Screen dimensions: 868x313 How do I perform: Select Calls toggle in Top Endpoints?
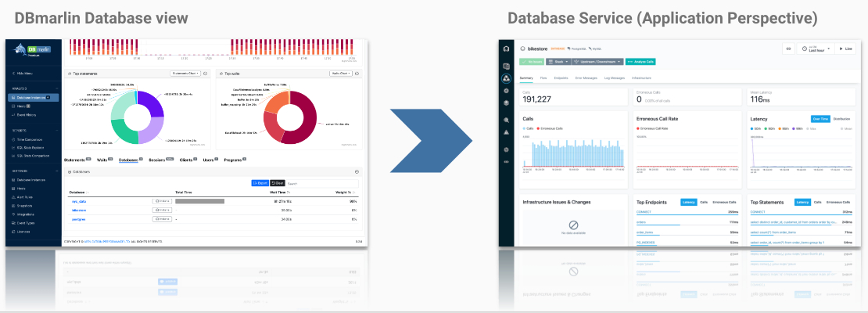(704, 202)
